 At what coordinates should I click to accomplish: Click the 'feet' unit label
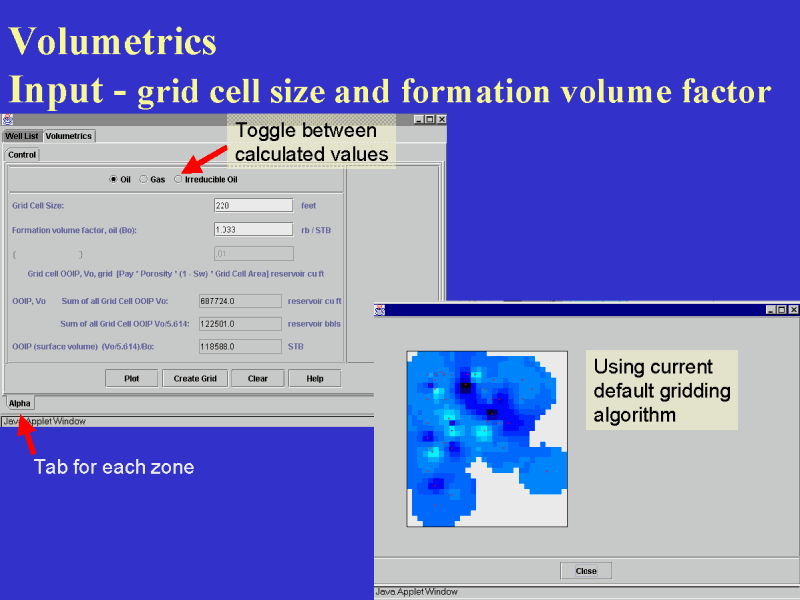pos(308,206)
